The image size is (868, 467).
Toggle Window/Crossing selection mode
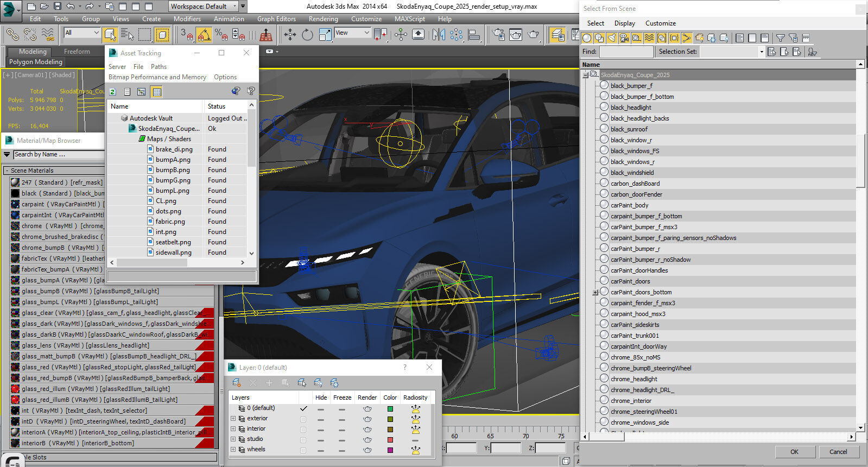pos(162,35)
